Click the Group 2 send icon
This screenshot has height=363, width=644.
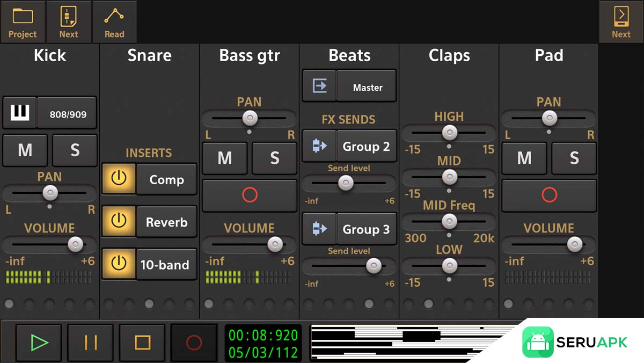(x=320, y=146)
